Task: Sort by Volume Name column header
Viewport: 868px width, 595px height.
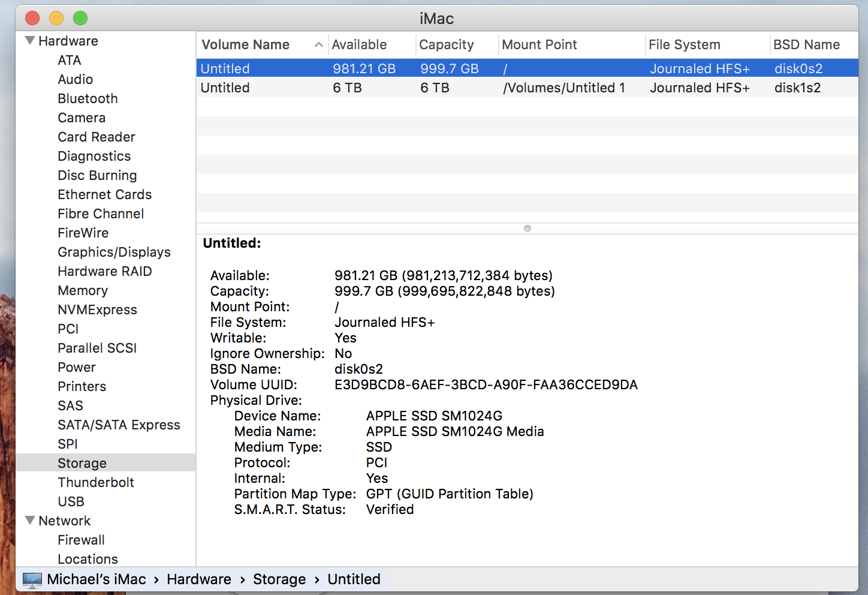Action: click(246, 44)
